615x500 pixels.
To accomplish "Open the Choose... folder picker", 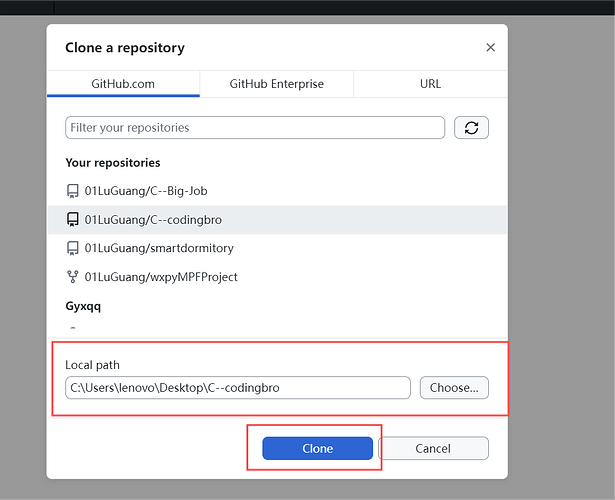I will 454,388.
